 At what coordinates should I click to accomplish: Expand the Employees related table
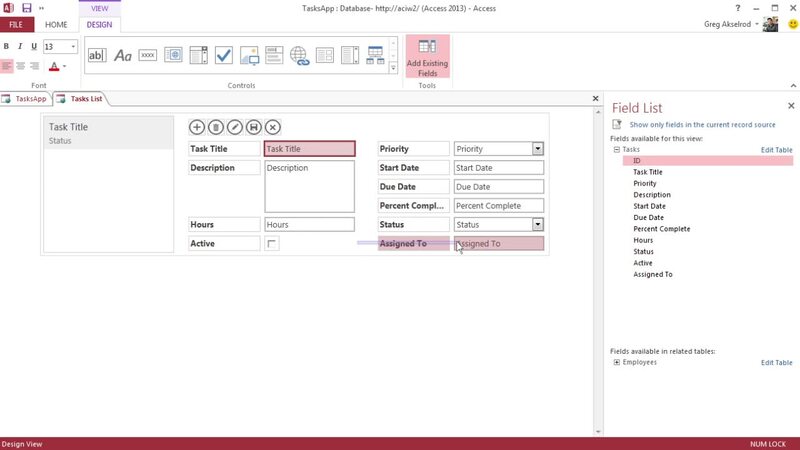coord(616,362)
